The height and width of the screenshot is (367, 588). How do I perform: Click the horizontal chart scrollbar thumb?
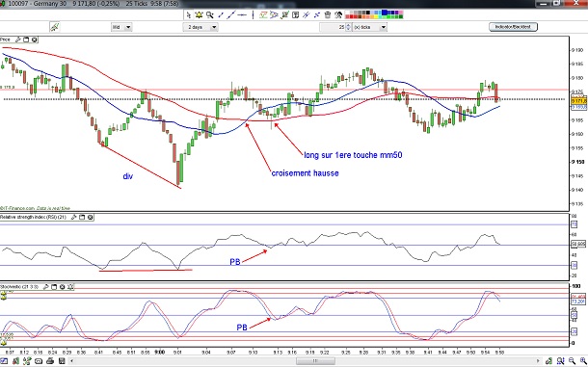(315, 361)
